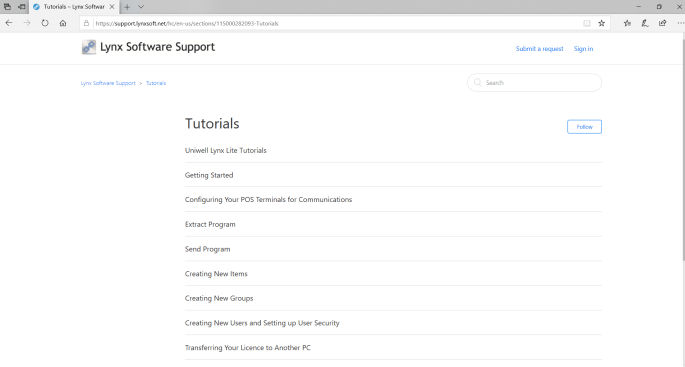Open Configuring Your POS Terminals for Communications
Viewport: 685px width, 367px height.
pos(268,200)
